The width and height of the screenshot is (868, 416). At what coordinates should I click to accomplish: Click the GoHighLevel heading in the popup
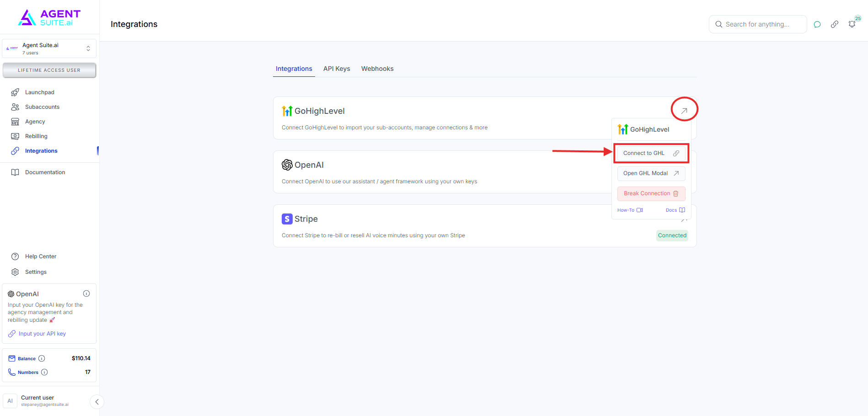pyautogui.click(x=649, y=129)
